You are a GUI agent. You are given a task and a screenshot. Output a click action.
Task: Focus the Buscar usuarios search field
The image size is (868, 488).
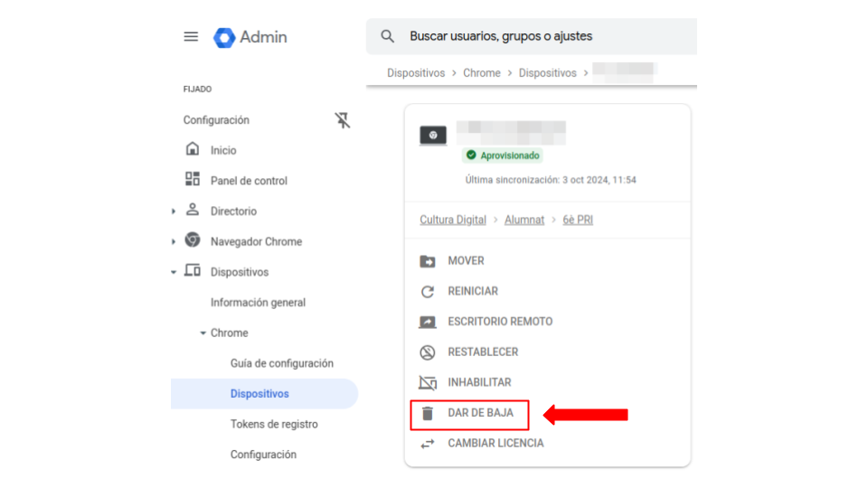pyautogui.click(x=542, y=37)
